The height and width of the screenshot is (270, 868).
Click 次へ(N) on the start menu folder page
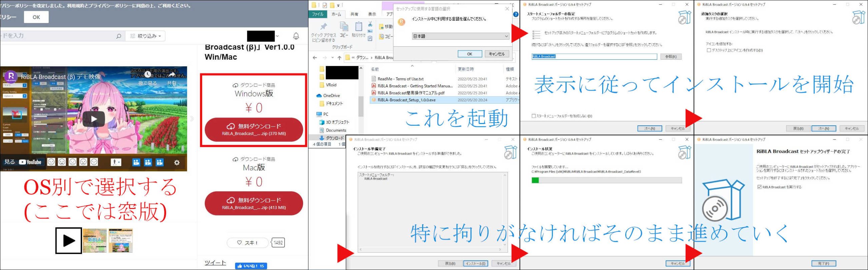click(x=649, y=128)
